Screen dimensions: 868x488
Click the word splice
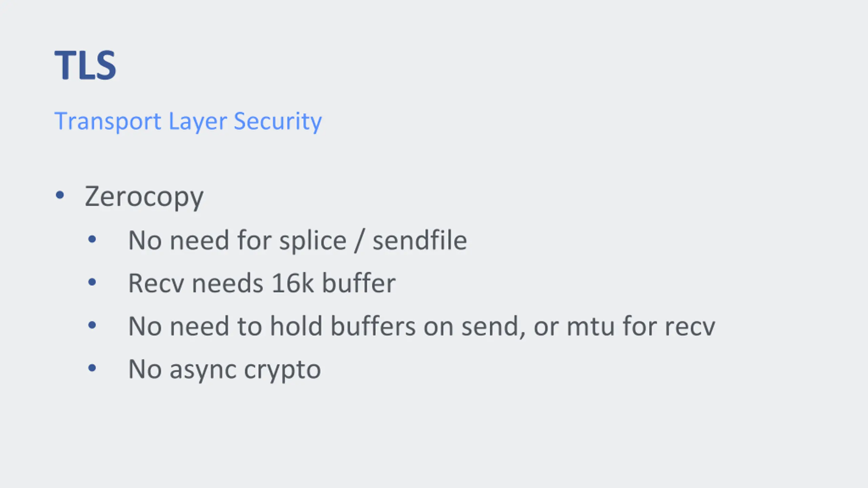click(x=313, y=241)
